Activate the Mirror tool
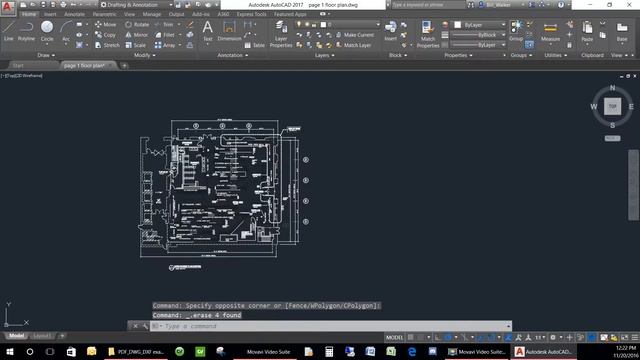Viewport: 640px width, 360px height. (x=136, y=35)
